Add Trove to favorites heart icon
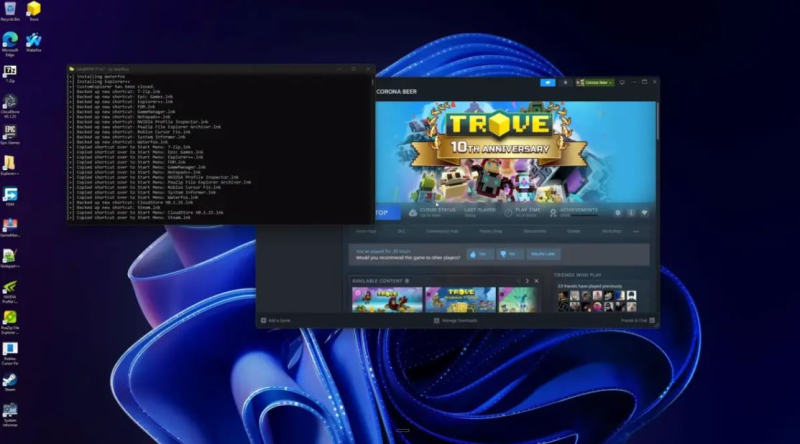This screenshot has height=444, width=800. 644,213
